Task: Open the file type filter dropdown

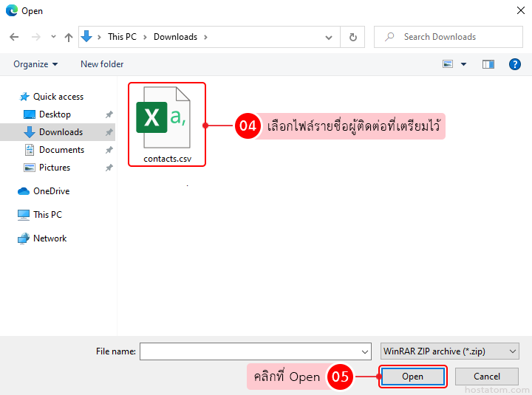Action: click(x=450, y=351)
